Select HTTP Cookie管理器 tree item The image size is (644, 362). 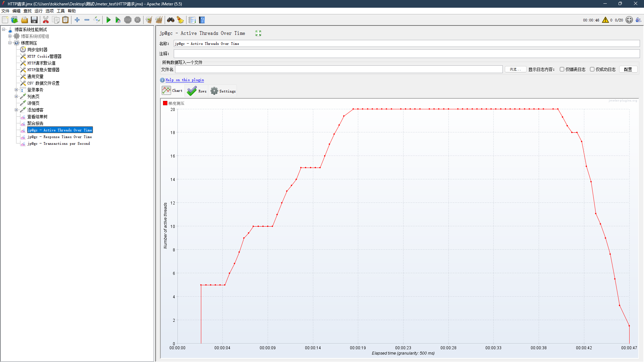click(44, 56)
